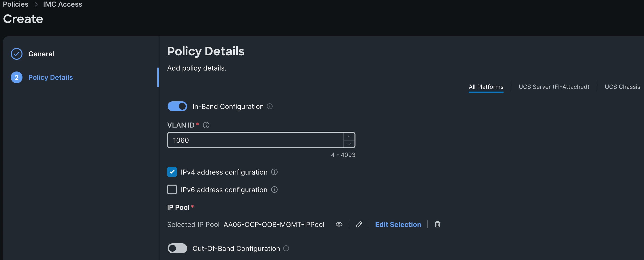This screenshot has width=644, height=260.
Task: Enable IPv6 address configuration checkbox
Action: [x=172, y=190]
